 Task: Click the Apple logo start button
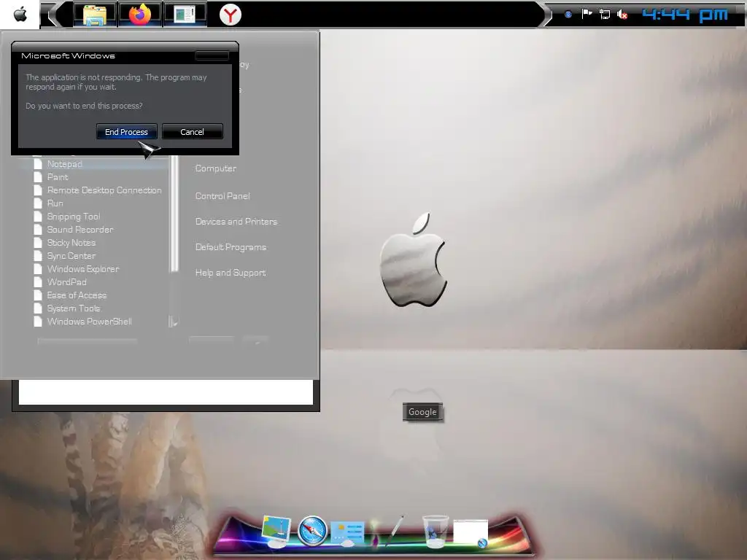coord(20,15)
